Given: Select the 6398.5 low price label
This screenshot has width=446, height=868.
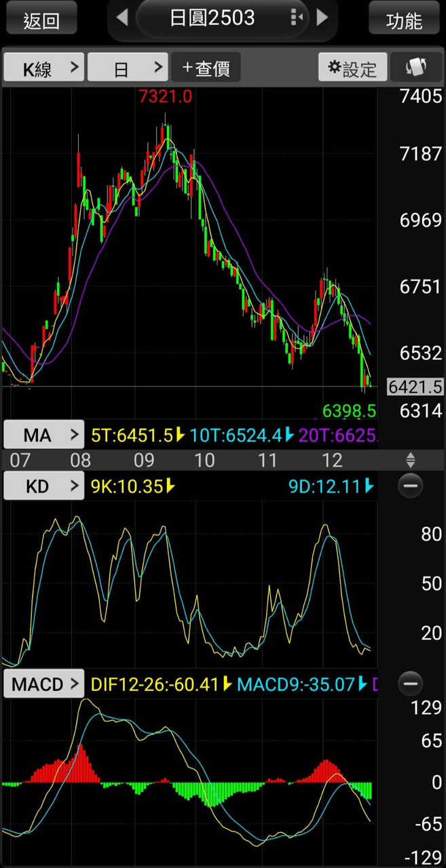Looking at the screenshot, I should click(349, 410).
